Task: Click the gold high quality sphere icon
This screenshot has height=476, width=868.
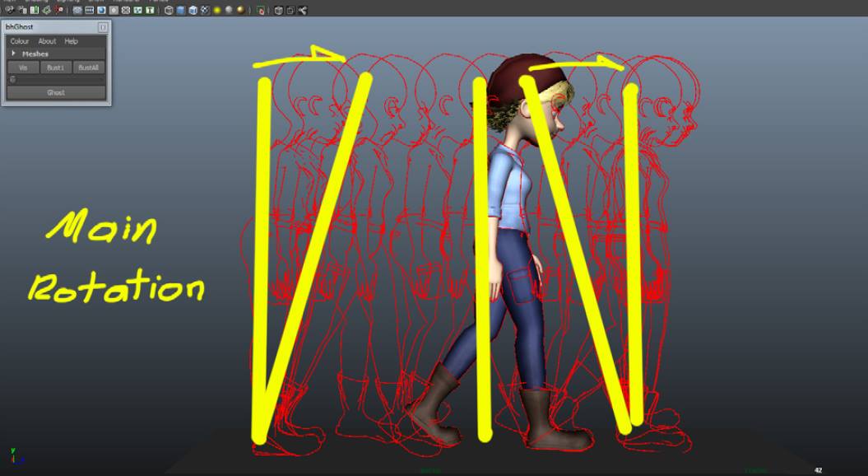Action: 240,11
